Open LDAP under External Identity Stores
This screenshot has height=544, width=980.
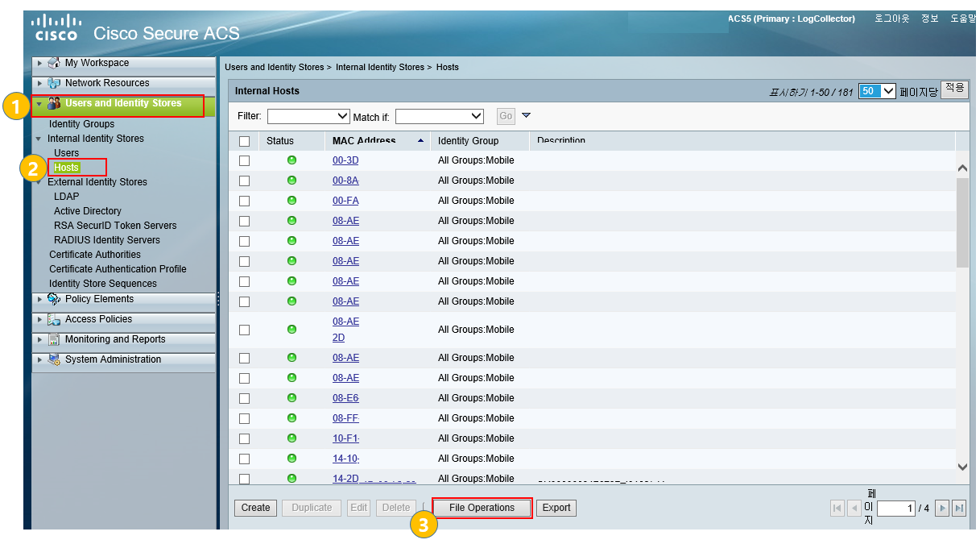coord(66,197)
